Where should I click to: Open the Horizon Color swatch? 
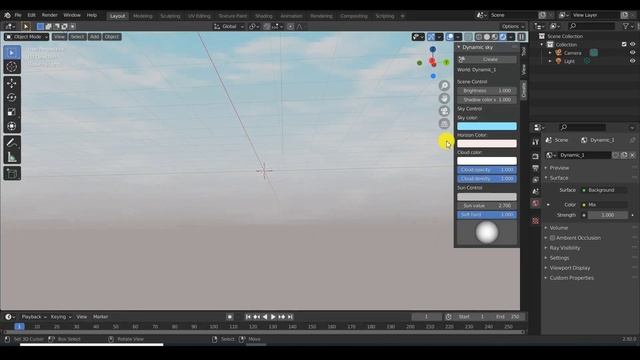pos(487,144)
